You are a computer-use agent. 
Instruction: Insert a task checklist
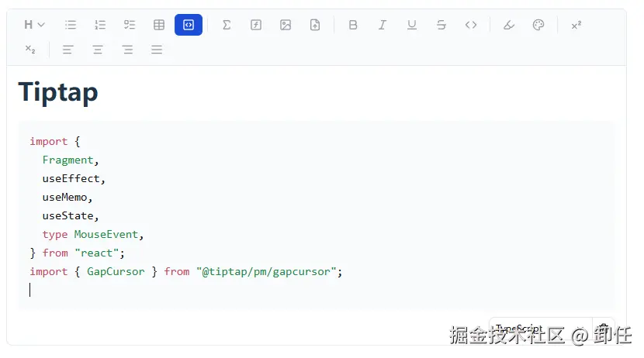pos(130,25)
